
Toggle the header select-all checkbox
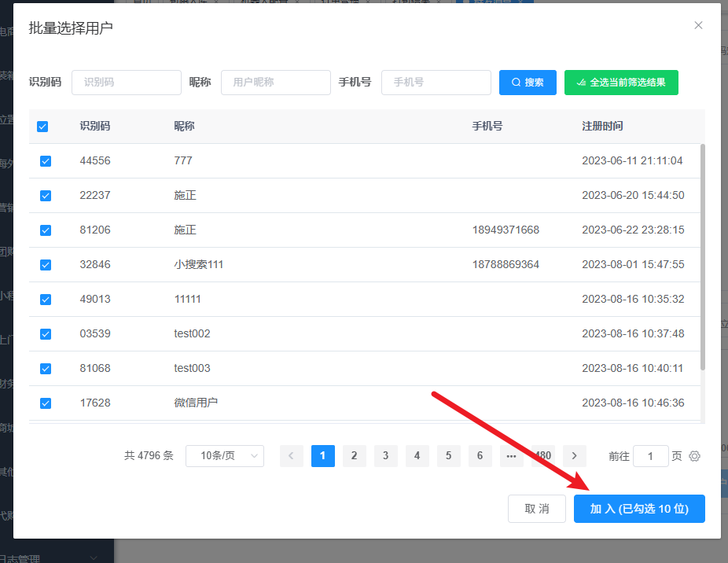point(42,127)
